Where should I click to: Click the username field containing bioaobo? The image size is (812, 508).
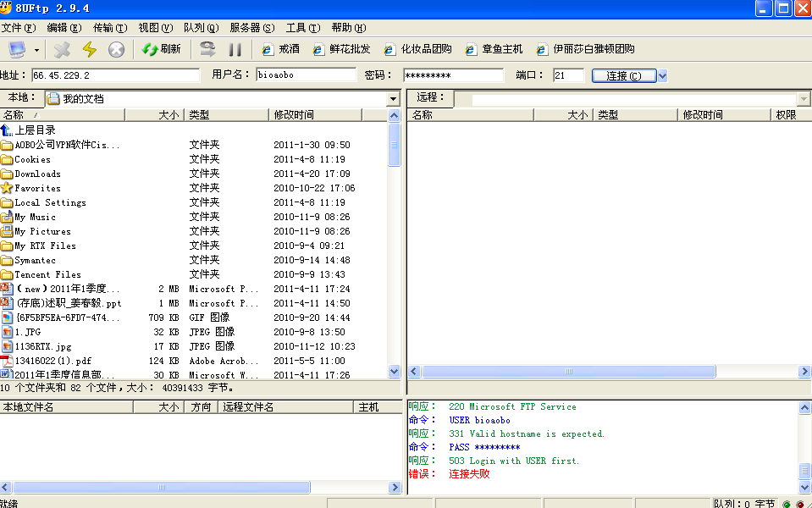(x=306, y=75)
